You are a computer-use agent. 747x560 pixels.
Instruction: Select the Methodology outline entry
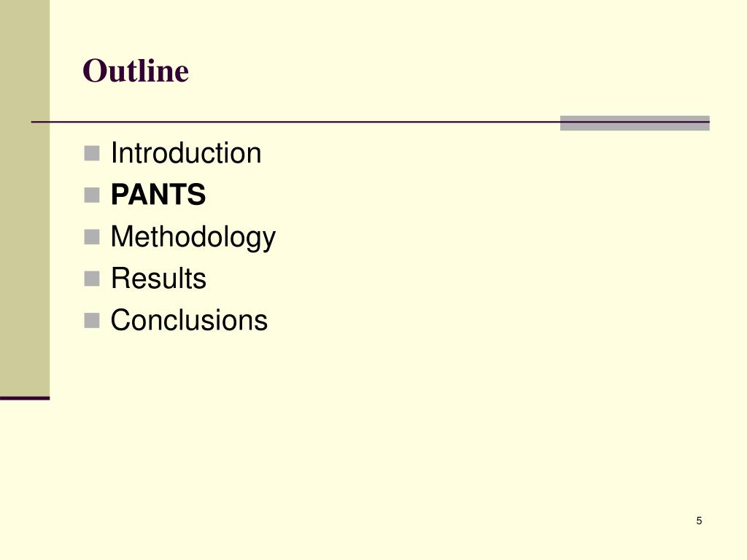coord(193,237)
